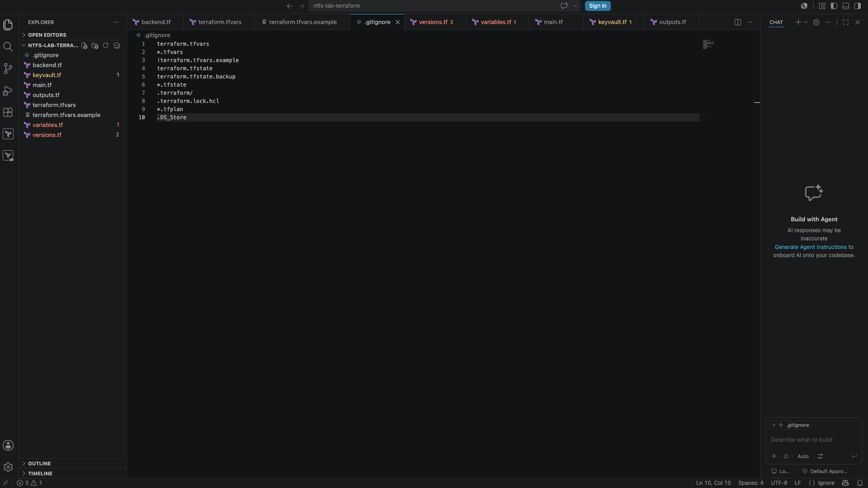This screenshot has height=488, width=868.
Task: Click the ntfs-lab-terraform command center search
Action: 433,6
